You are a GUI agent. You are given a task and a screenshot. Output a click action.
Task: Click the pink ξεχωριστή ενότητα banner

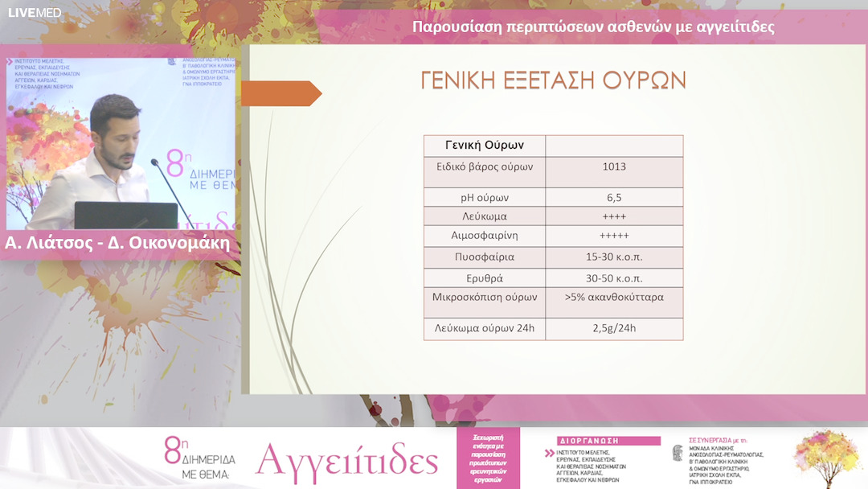click(x=488, y=460)
